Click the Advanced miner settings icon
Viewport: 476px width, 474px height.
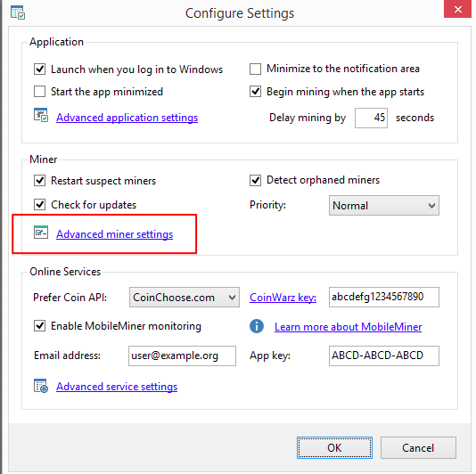click(x=41, y=233)
